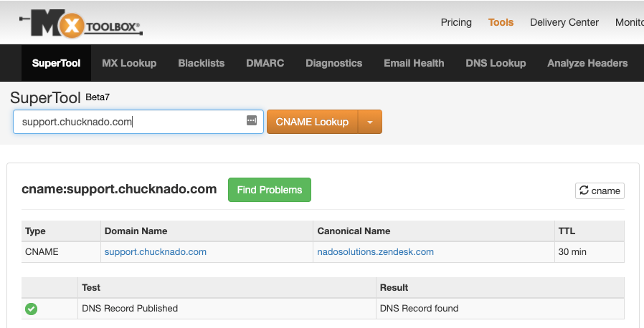Viewport: 644px width, 328px height.
Task: Run the CNAME Lookup
Action: pos(312,122)
